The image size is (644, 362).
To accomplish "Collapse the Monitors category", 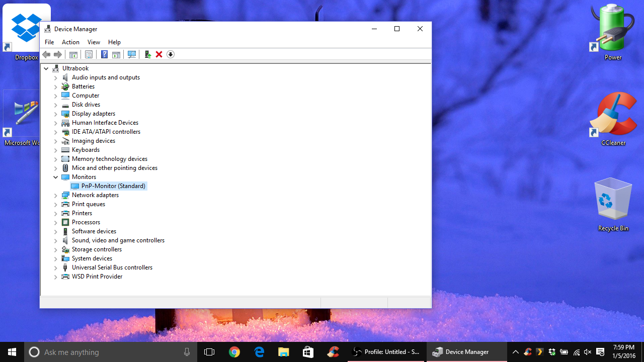I will click(x=56, y=177).
